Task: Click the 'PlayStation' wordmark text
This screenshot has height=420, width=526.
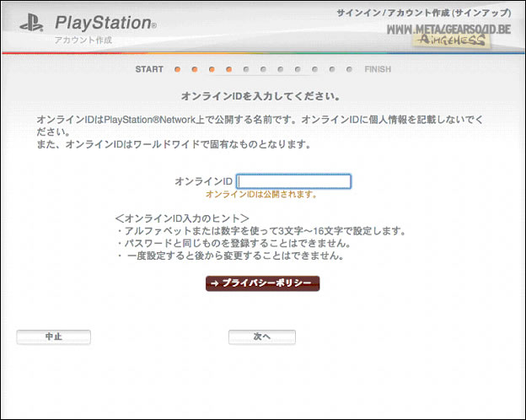Action: pos(105,23)
